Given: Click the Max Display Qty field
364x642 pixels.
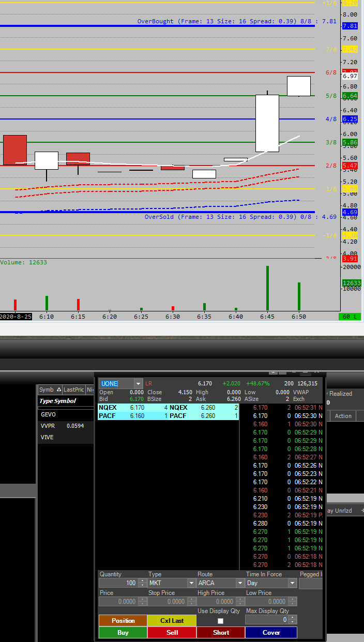Looking at the screenshot, I should [x=267, y=620].
